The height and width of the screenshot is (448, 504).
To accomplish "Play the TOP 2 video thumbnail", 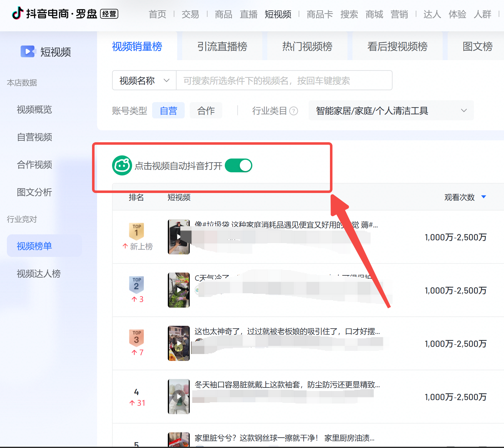I will click(x=179, y=290).
